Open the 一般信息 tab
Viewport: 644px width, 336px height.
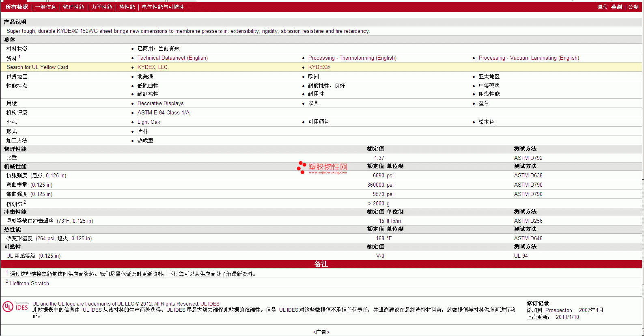[x=45, y=7]
